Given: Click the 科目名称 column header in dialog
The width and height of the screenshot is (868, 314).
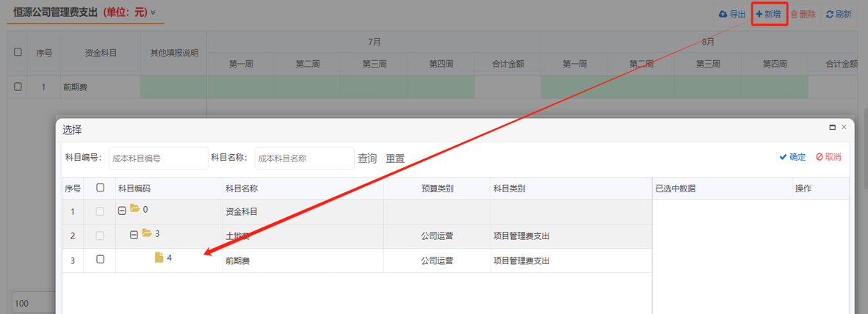Looking at the screenshot, I should pyautogui.click(x=303, y=189).
